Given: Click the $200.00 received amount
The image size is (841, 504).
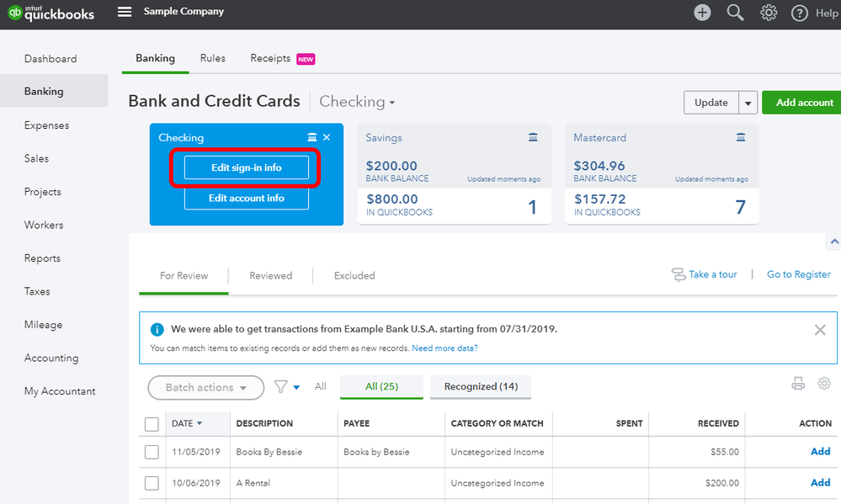Looking at the screenshot, I should click(x=722, y=483).
